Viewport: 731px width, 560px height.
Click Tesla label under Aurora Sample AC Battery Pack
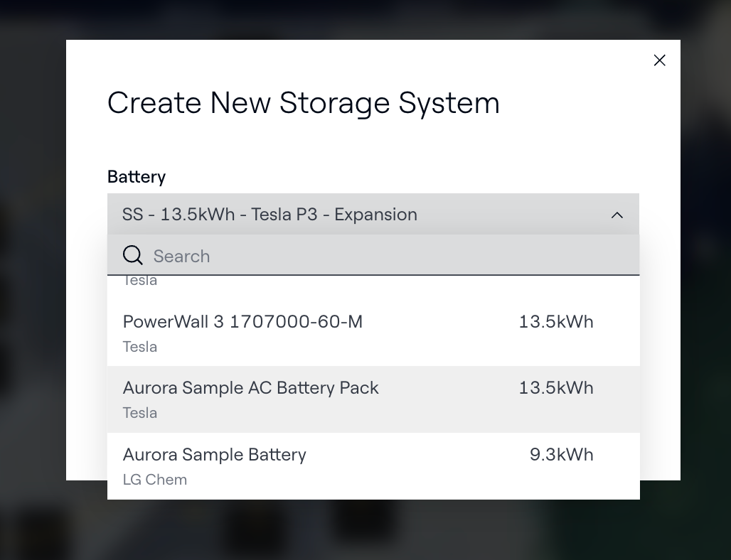pos(140,413)
